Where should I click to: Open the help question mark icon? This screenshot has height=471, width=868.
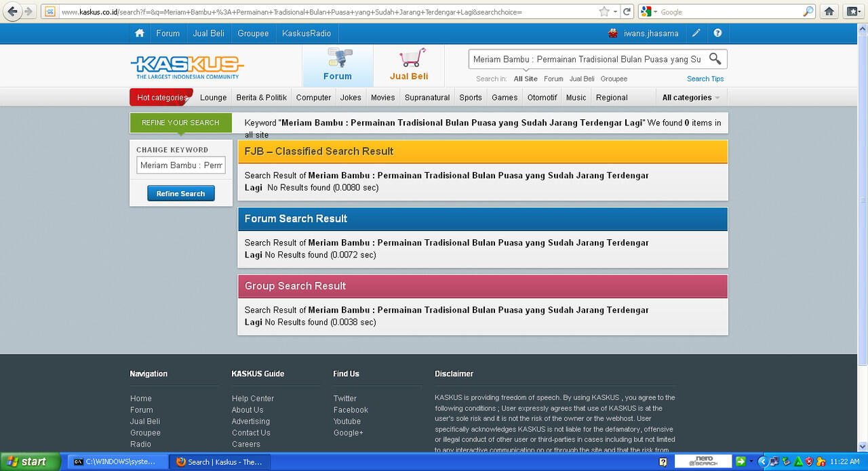[x=717, y=33]
